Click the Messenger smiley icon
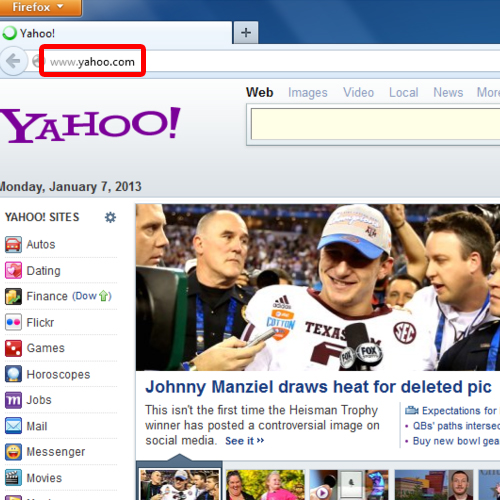500x500 pixels. pyautogui.click(x=13, y=452)
